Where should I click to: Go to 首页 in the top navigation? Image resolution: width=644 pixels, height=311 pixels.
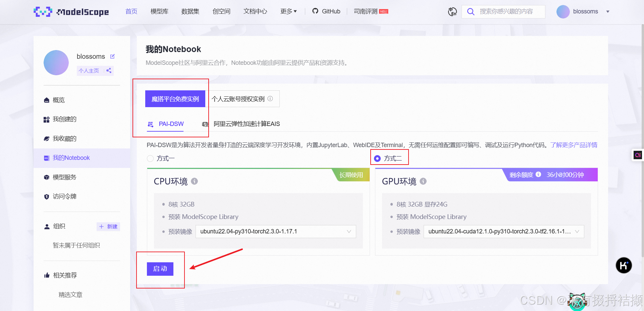click(131, 11)
